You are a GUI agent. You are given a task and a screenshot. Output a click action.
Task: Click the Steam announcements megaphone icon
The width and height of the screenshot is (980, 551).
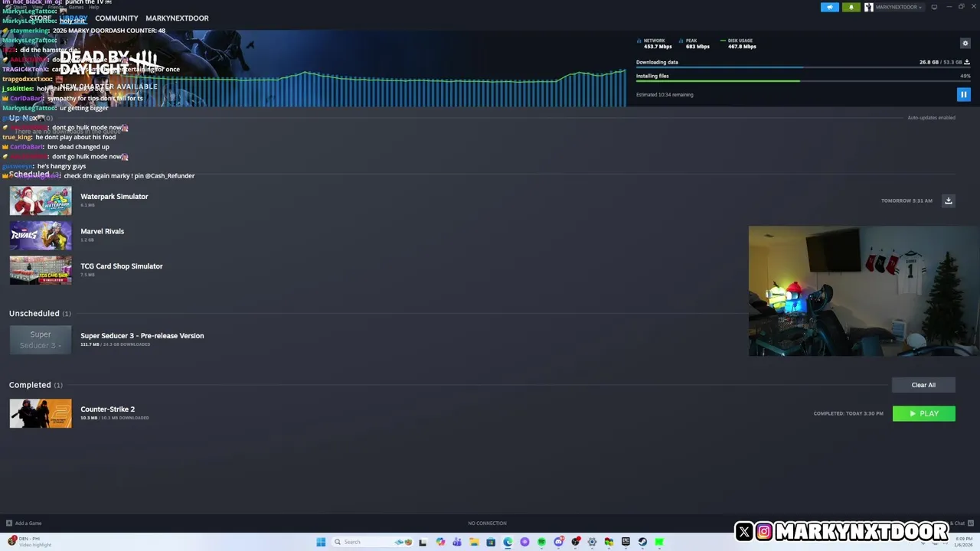tap(830, 7)
